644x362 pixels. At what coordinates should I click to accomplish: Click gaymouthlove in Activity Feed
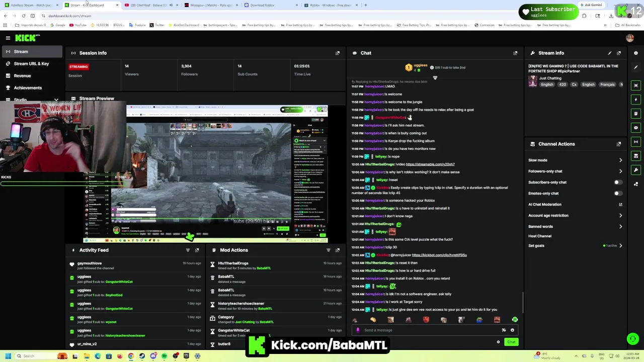tap(90, 263)
